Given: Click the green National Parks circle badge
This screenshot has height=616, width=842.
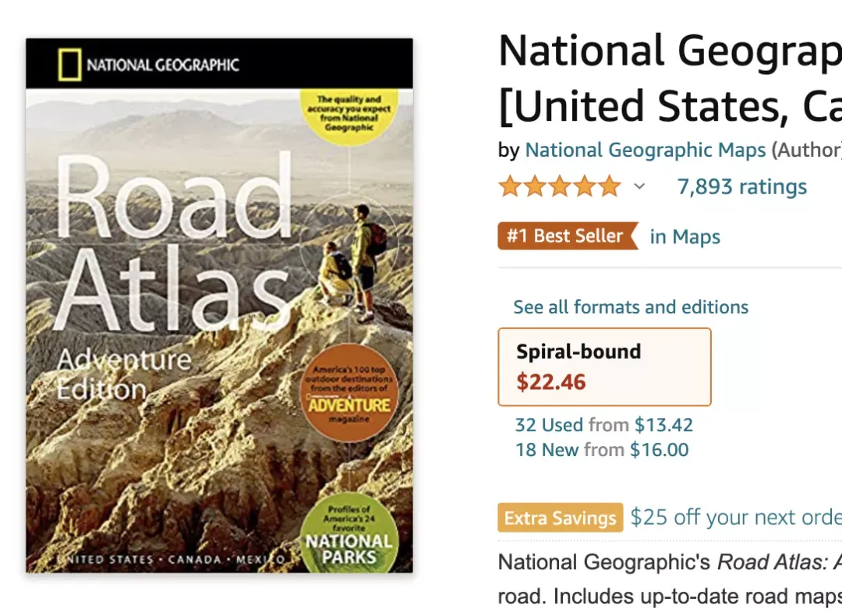Looking at the screenshot, I should coord(349,534).
